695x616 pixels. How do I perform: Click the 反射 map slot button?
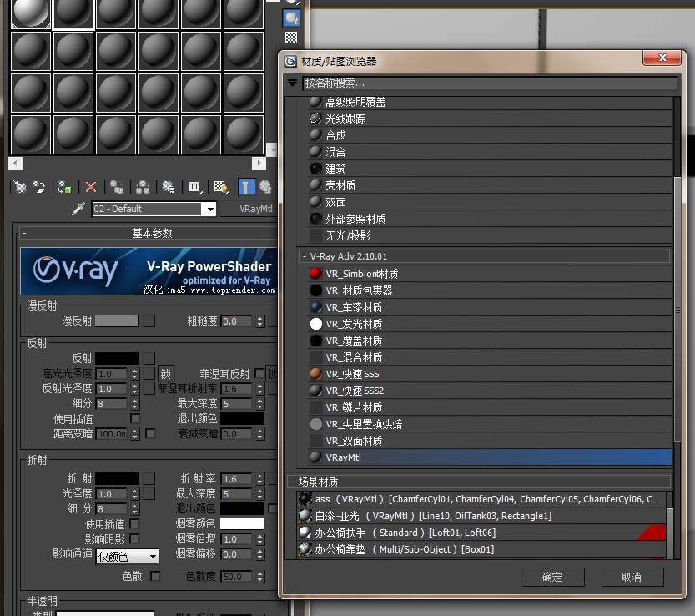point(149,358)
